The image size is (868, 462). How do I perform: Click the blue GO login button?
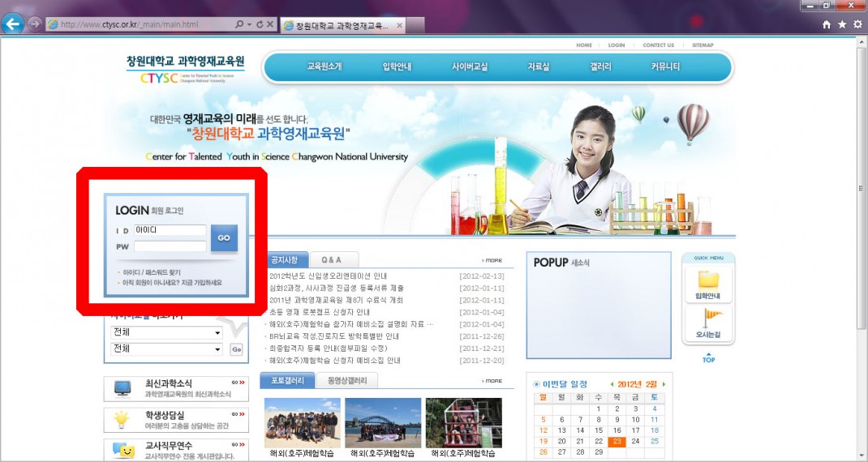point(224,238)
